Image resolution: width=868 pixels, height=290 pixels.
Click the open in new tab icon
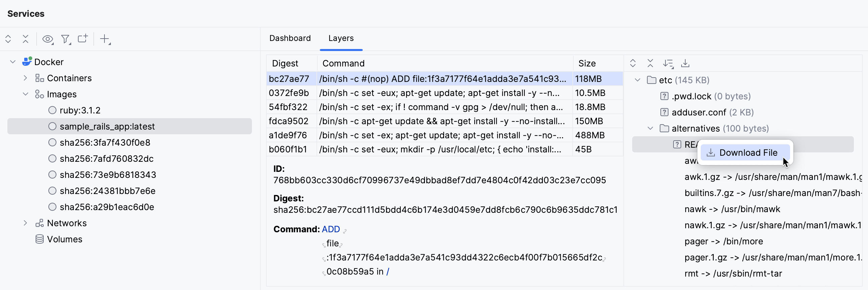83,38
